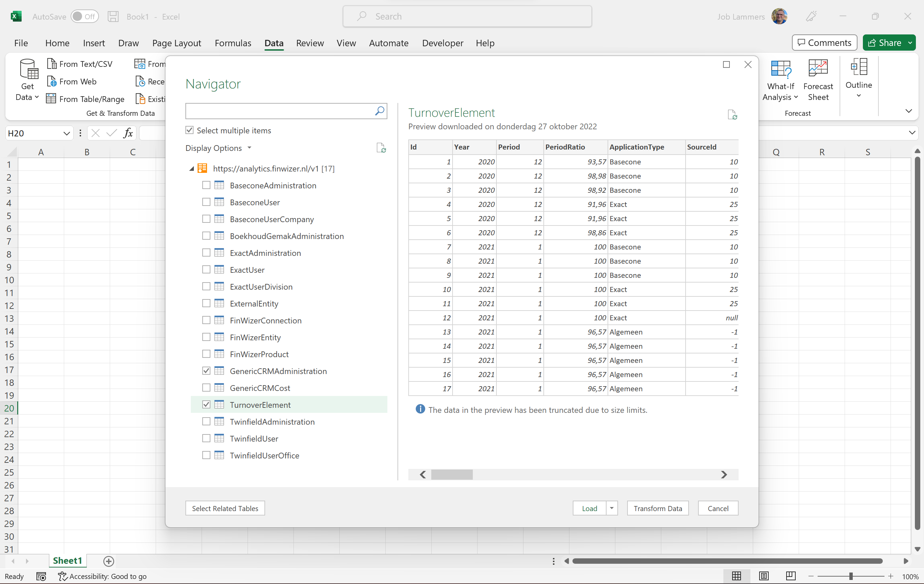924x584 pixels.
Task: Click the Load button
Action: tap(589, 508)
